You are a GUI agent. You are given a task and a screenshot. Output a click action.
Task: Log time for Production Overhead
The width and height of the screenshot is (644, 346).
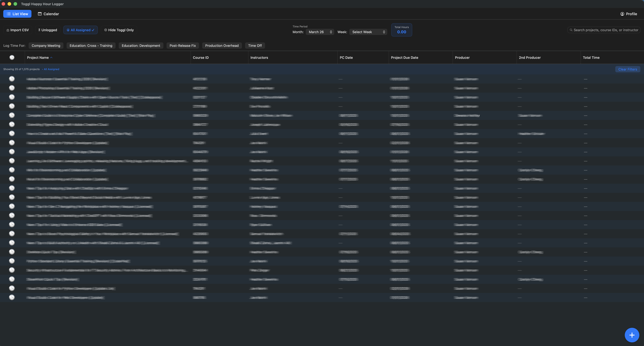click(222, 45)
